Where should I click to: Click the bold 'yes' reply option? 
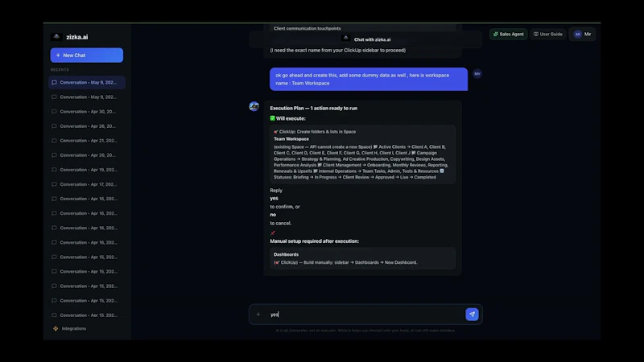pos(274,198)
